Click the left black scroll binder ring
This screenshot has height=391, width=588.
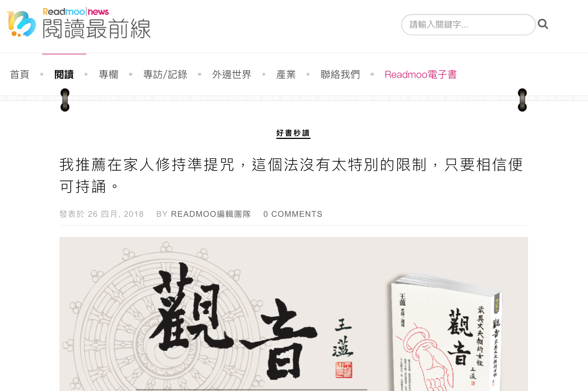click(x=65, y=100)
